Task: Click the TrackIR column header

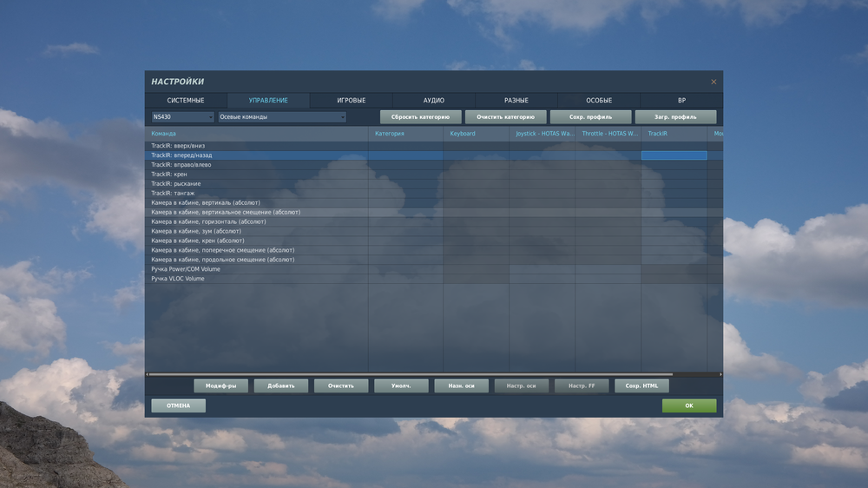Action: pos(674,134)
